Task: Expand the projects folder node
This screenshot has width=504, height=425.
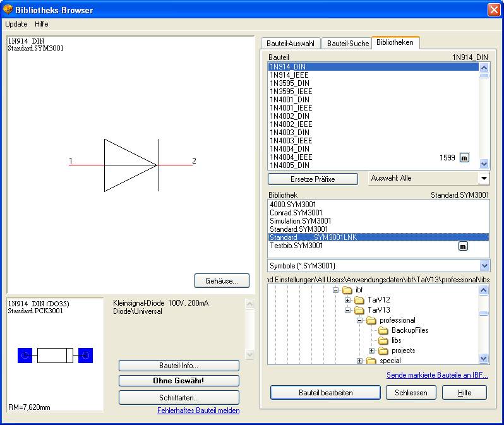Action: [x=371, y=350]
